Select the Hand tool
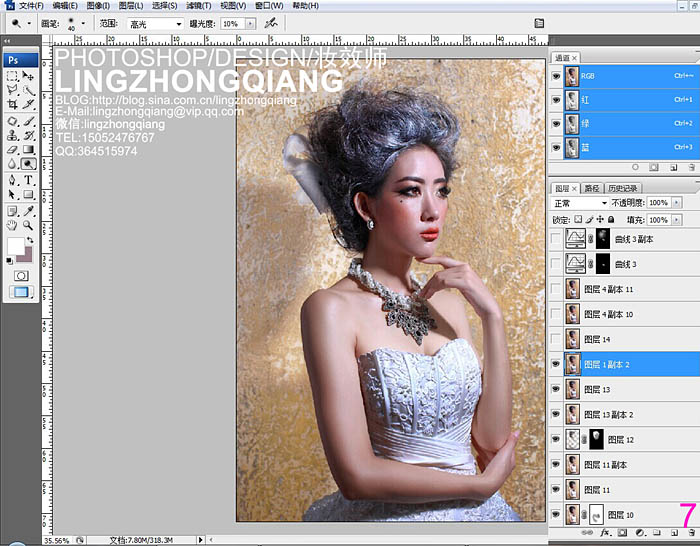This screenshot has height=546, width=700. click(x=12, y=225)
